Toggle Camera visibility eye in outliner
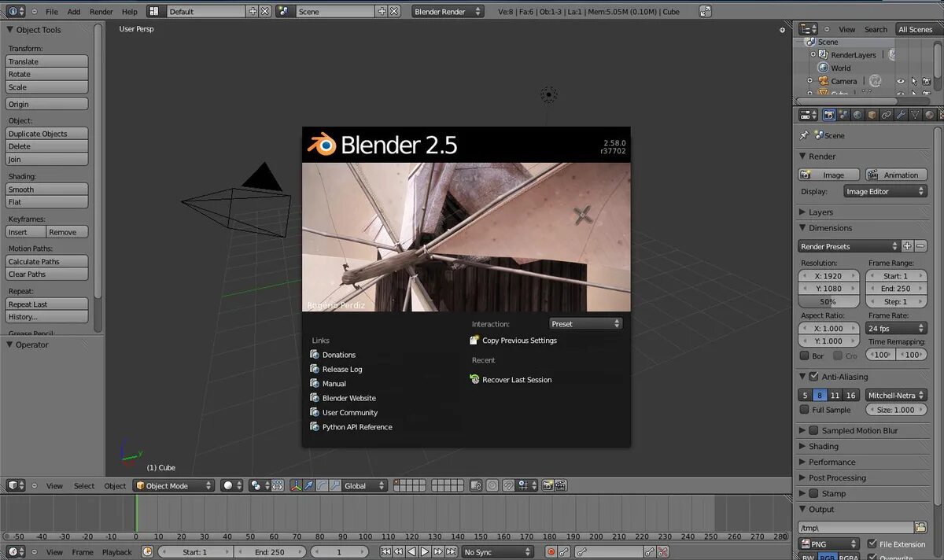The image size is (944, 560). (x=901, y=81)
